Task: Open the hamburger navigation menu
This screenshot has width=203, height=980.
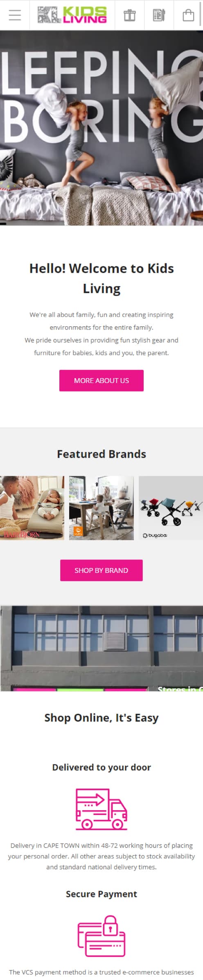Action: point(15,15)
